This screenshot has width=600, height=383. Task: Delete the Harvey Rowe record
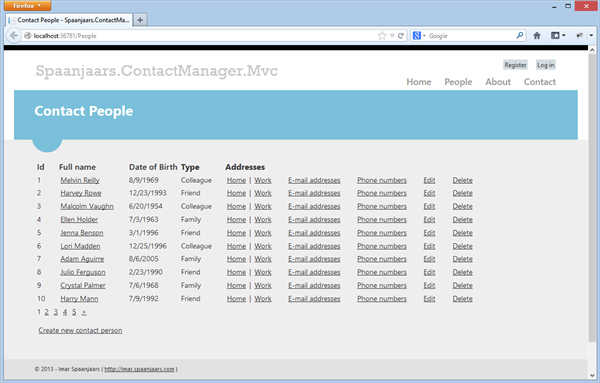point(463,193)
